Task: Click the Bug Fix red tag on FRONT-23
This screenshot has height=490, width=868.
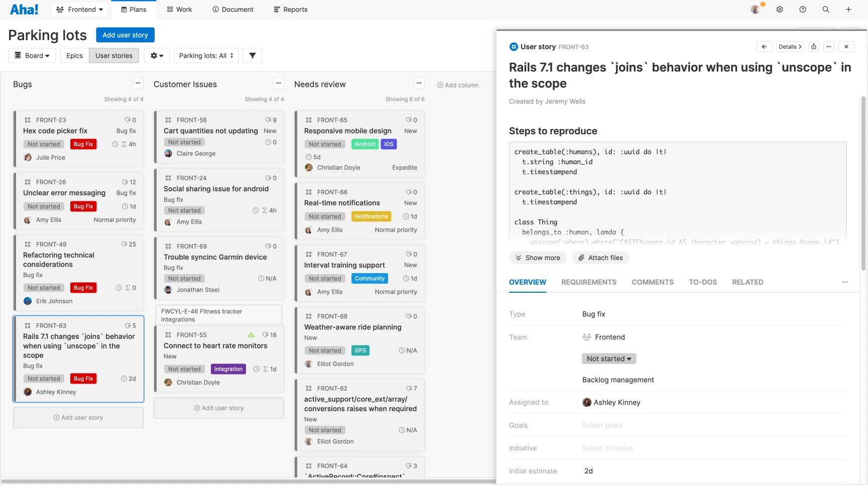Action: coord(83,144)
